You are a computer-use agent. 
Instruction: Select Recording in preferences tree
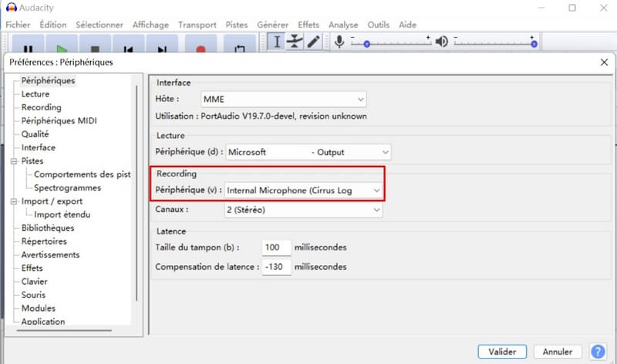click(x=42, y=107)
